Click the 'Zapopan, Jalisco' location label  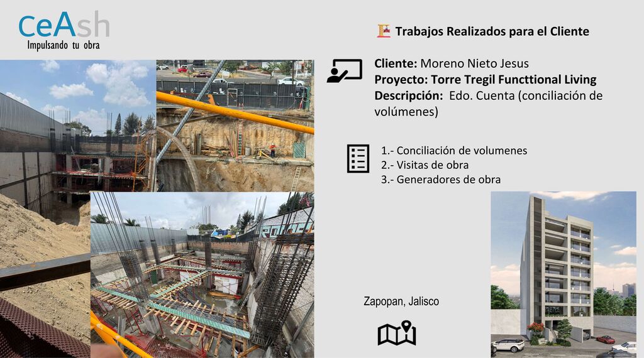click(x=401, y=301)
